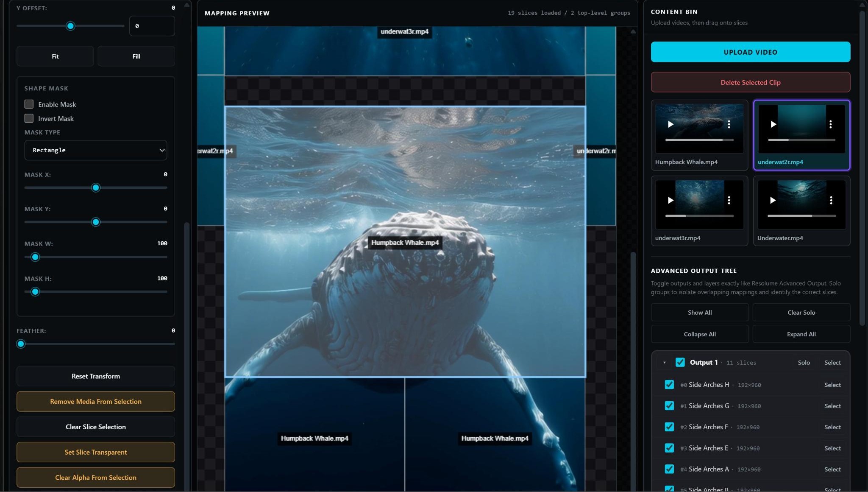Uncheck Side Arches H layer checkbox
The image size is (868, 492).
click(x=669, y=385)
